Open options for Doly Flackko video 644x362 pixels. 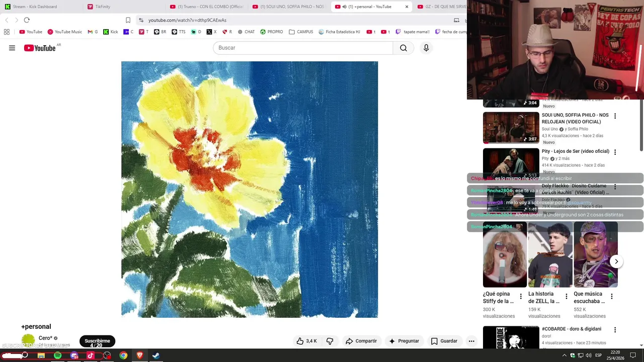click(x=615, y=187)
